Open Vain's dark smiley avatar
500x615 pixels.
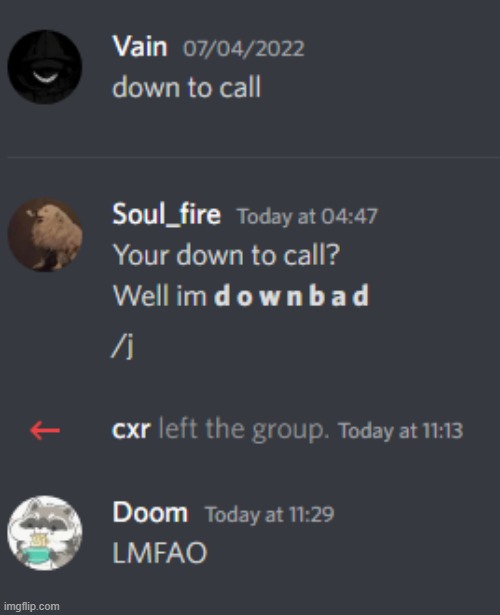(x=45, y=67)
